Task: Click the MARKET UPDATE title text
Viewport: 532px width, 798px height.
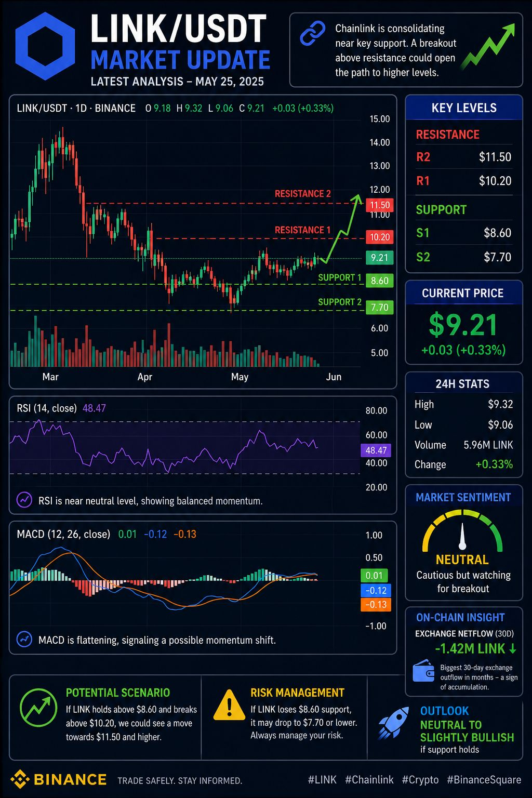Action: point(180,60)
